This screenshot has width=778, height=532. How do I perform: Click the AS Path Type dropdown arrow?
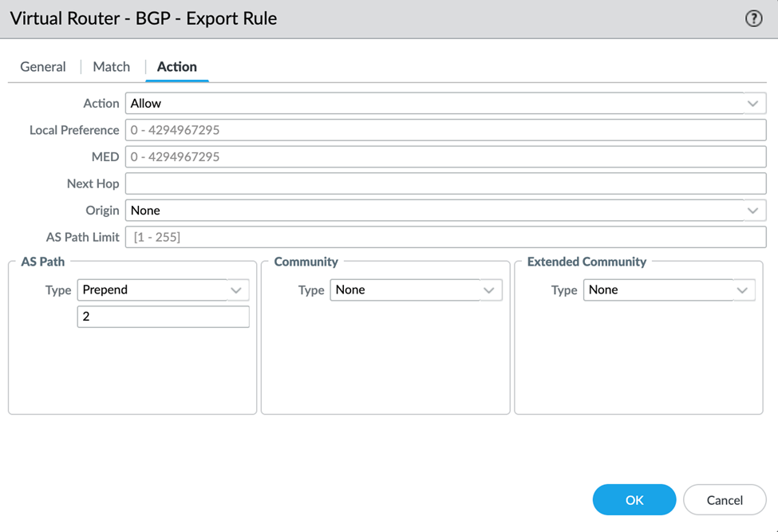[x=236, y=290]
